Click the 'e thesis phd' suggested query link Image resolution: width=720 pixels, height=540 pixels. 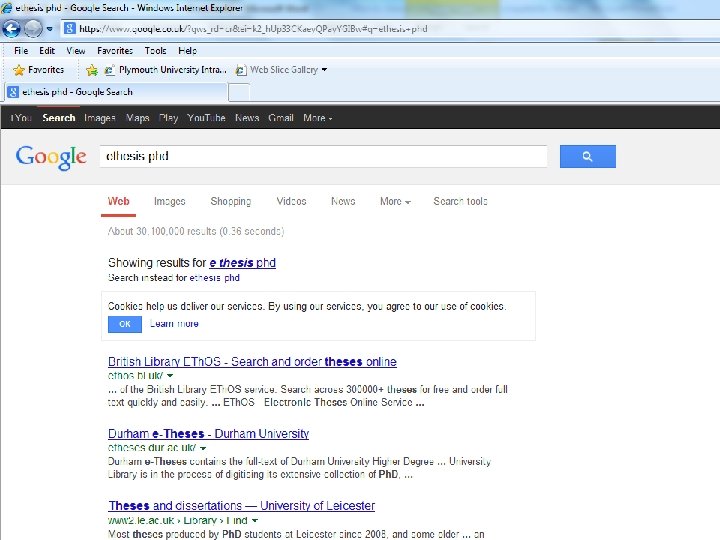(242, 263)
